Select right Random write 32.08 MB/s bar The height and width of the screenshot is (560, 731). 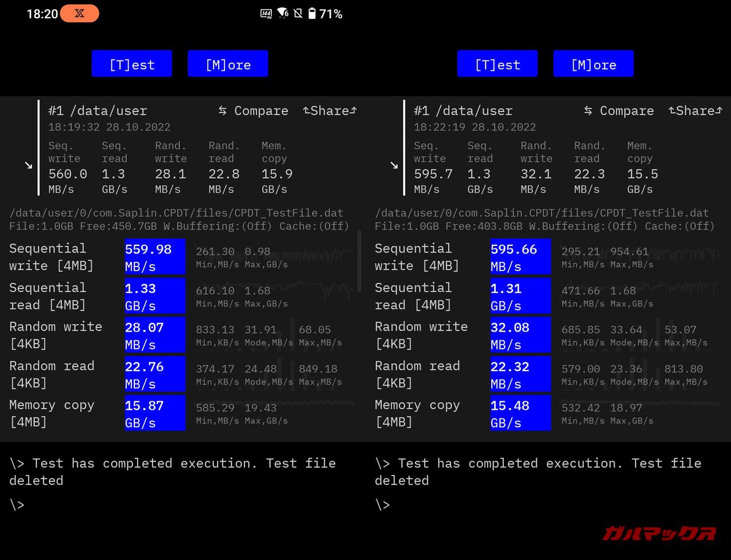click(x=520, y=335)
